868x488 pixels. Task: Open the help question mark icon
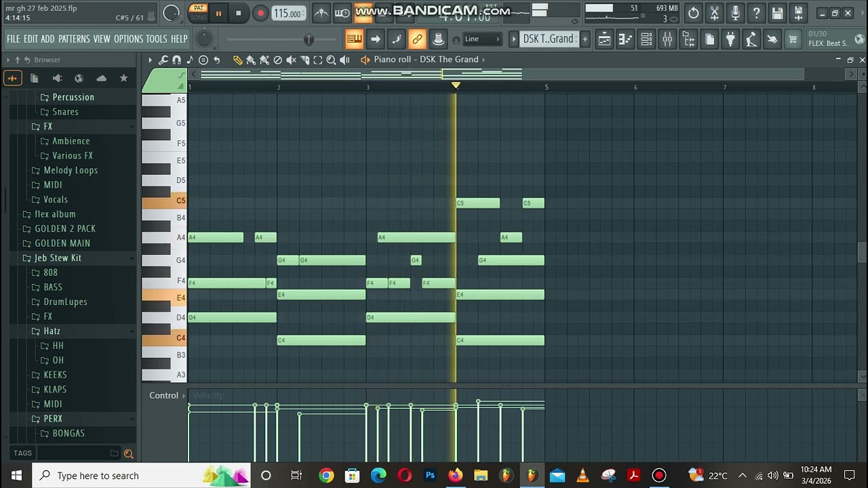[756, 13]
